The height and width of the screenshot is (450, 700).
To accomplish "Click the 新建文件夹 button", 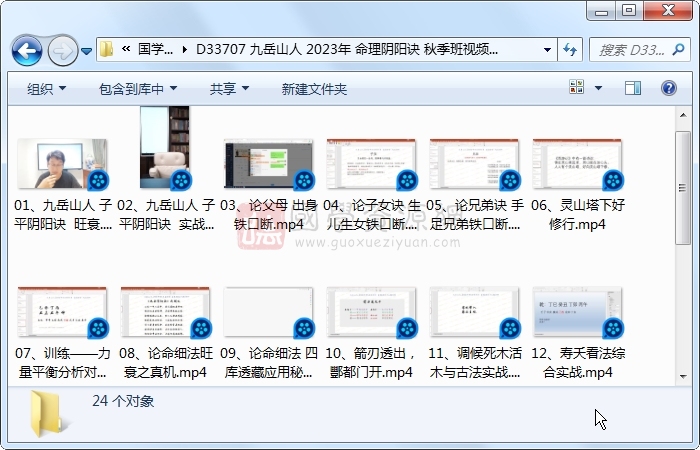I will (x=314, y=89).
